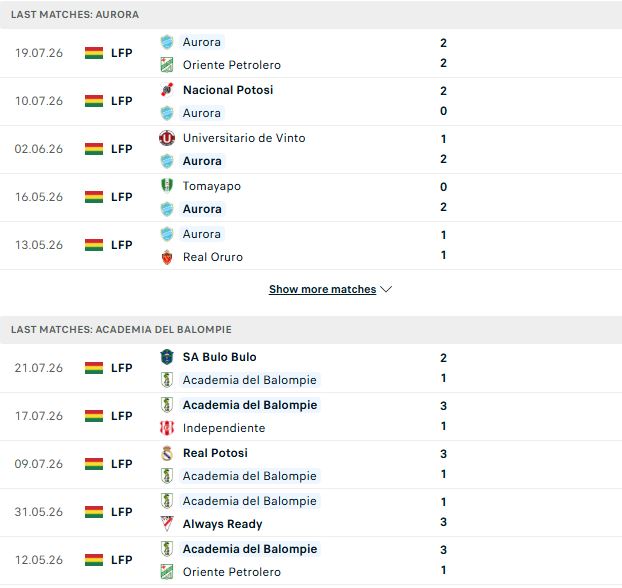Click the LFP league label on 17.07.26

point(121,416)
